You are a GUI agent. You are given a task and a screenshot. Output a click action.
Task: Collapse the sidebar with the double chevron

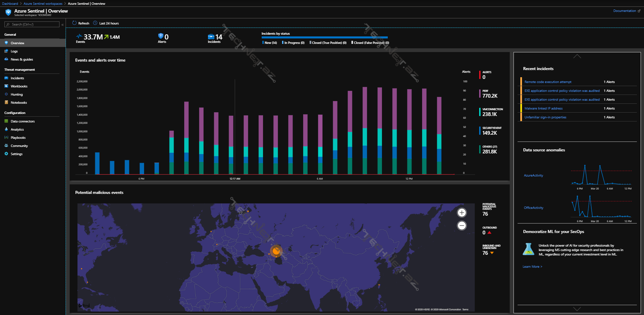tap(63, 24)
